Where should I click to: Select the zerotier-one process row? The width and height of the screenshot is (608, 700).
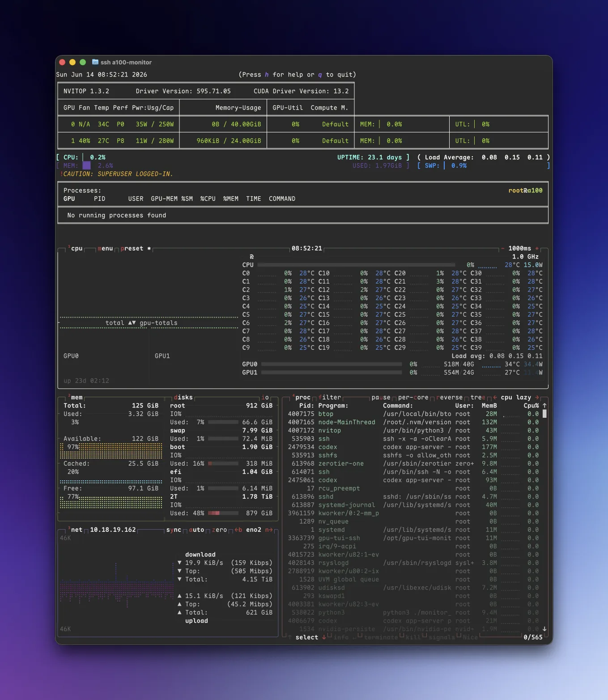[x=413, y=463]
